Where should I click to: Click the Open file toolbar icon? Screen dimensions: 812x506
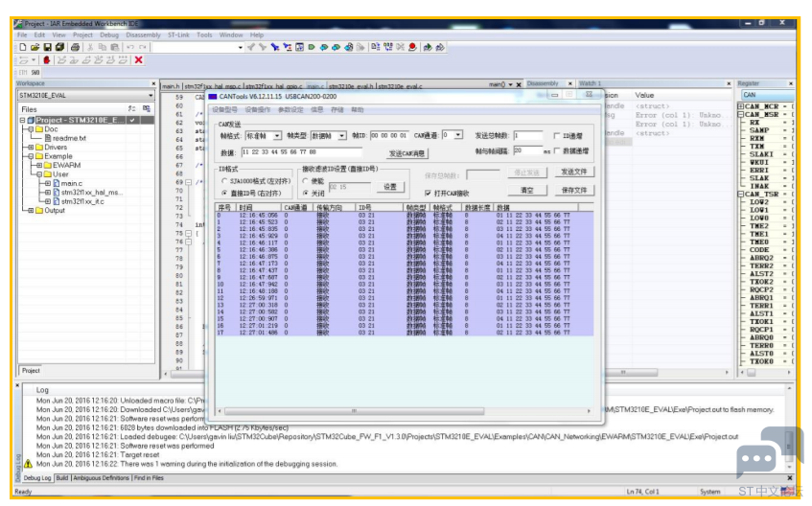tap(35, 47)
